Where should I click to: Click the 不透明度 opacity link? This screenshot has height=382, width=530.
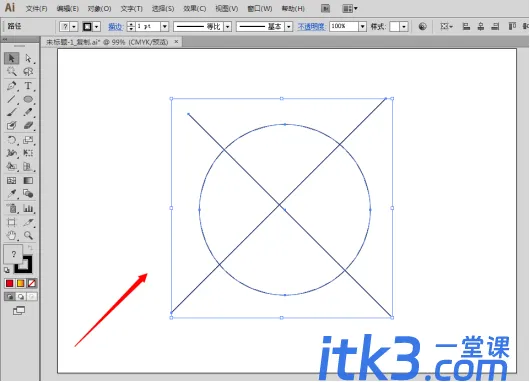point(311,26)
